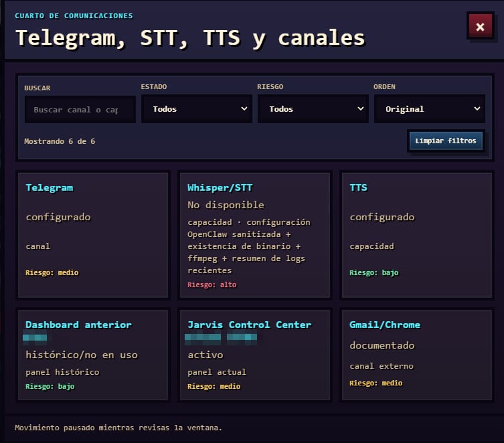The image size is (504, 443).
Task: Open the Dashboard anterior card title
Action: tap(79, 325)
